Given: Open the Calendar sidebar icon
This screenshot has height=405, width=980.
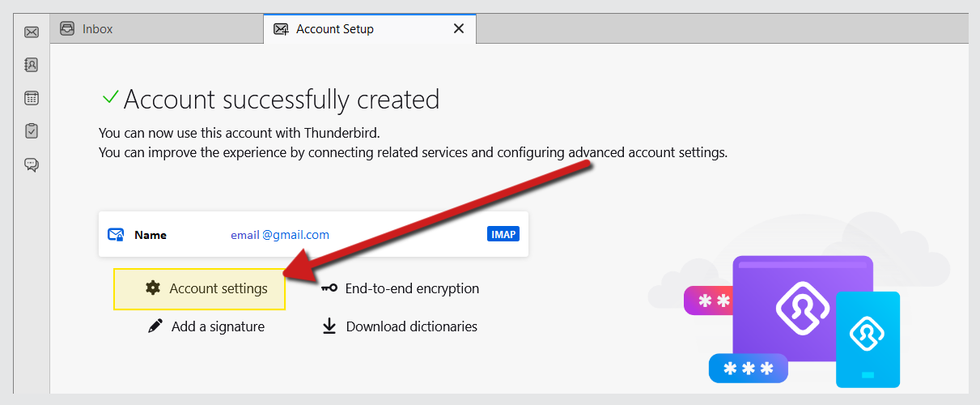Looking at the screenshot, I should pos(32,98).
